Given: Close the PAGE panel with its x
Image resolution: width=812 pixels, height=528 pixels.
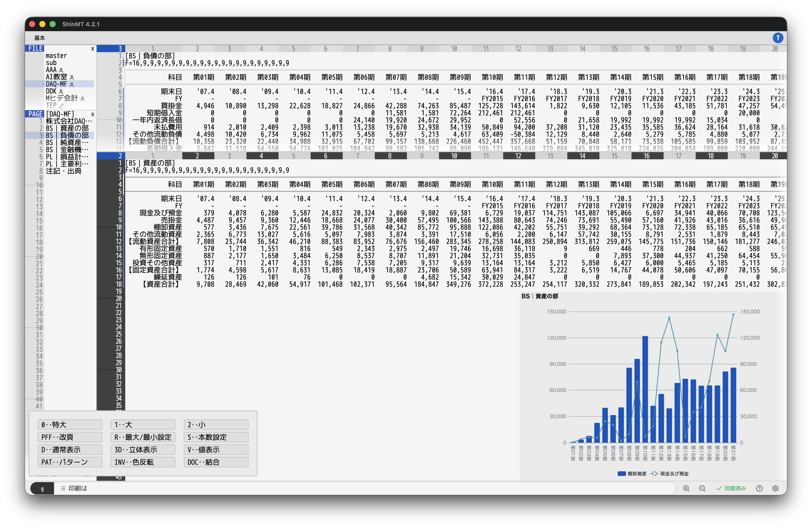Looking at the screenshot, I should pyautogui.click(x=92, y=114).
